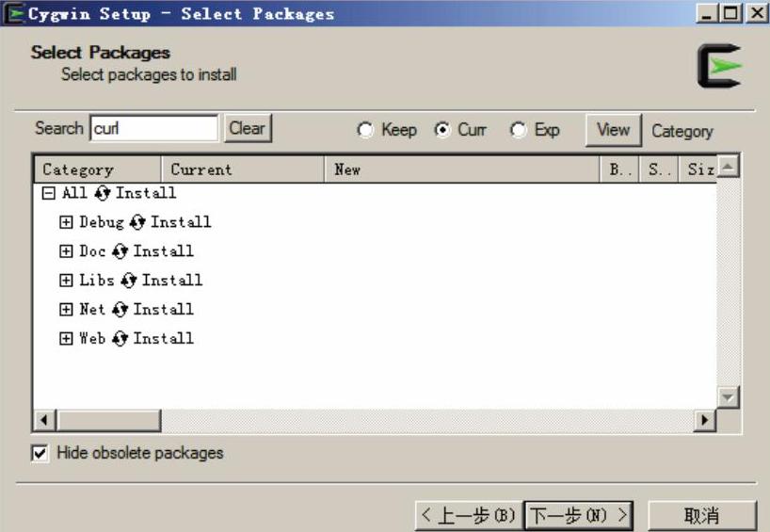Close the Cygwin Setup window
The width and height of the screenshot is (770, 532).
tap(756, 13)
